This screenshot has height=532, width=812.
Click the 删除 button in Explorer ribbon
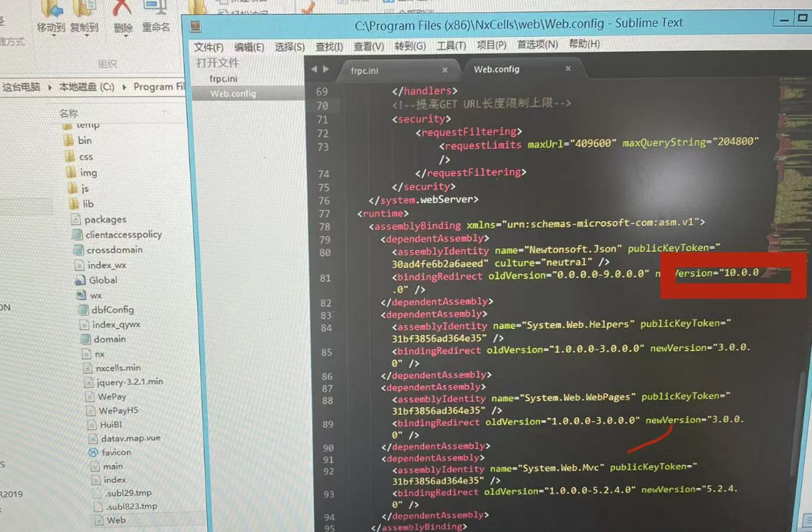pos(122,18)
